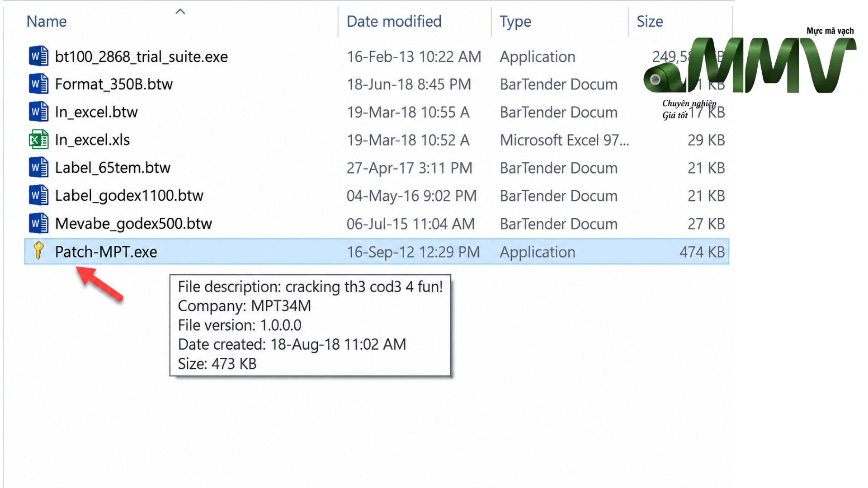Click the date 27-Apr-17 3:11 PM
Screen dimensions: 868x488
pos(409,169)
